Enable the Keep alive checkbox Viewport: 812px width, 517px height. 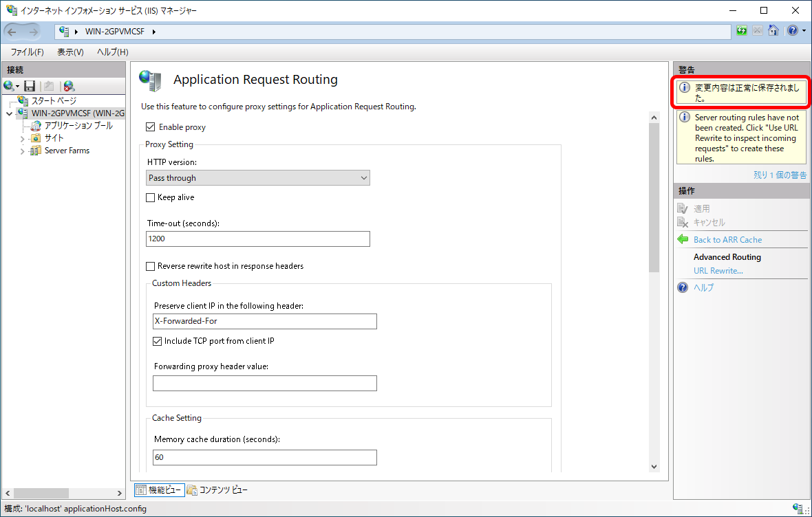(x=151, y=197)
